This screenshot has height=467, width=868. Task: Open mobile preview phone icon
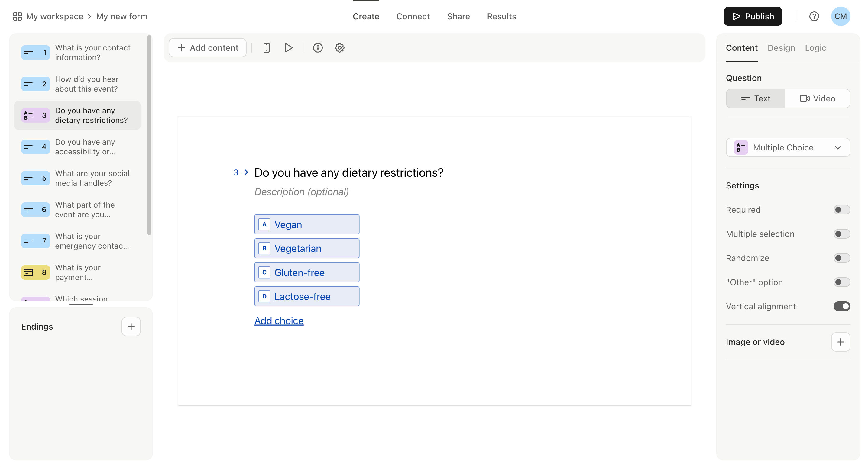click(x=266, y=48)
